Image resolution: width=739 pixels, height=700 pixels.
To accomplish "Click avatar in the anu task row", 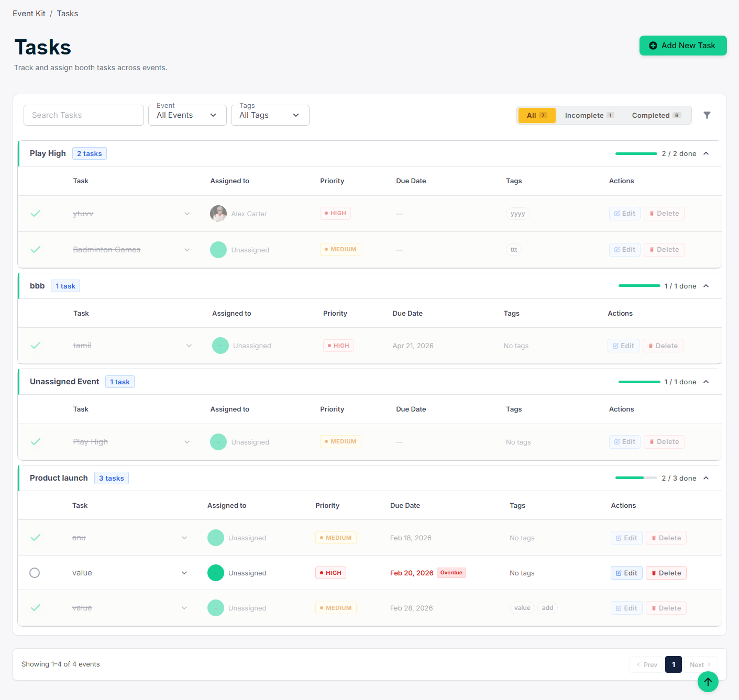I will pyautogui.click(x=216, y=538).
